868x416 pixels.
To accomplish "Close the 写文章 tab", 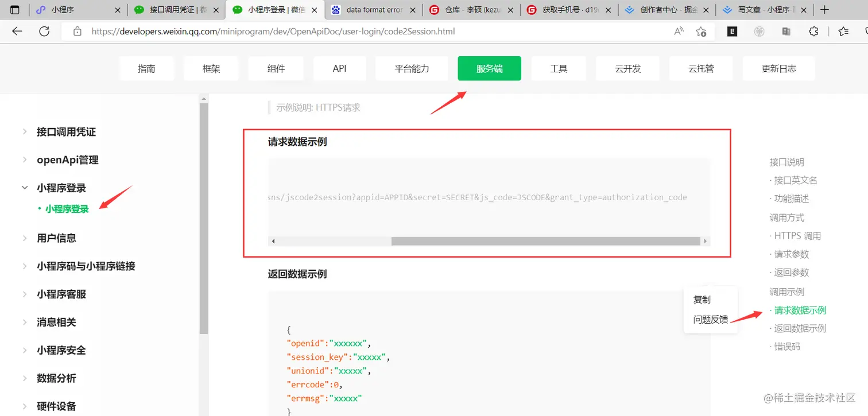I will coord(804,10).
